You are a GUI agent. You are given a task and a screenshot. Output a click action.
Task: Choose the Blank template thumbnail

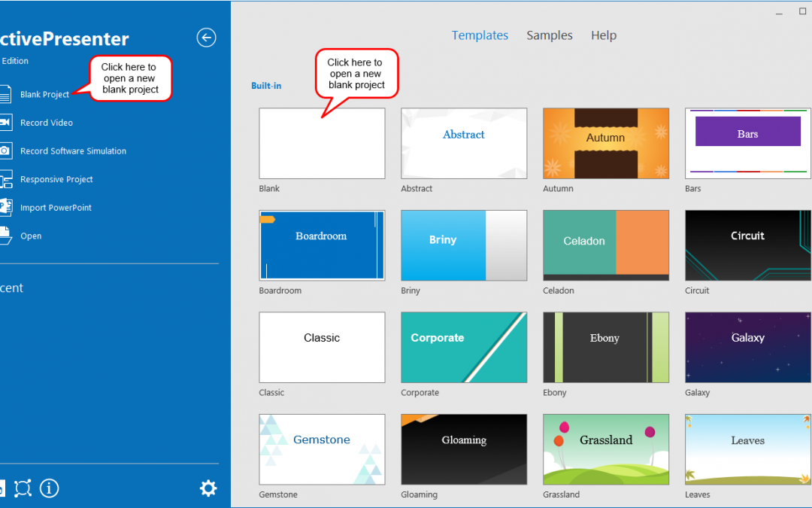click(x=322, y=143)
